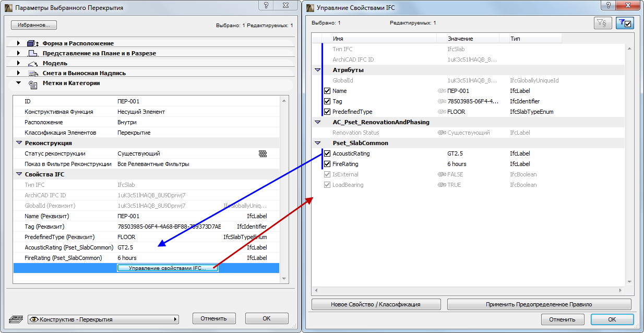Click the layer icon at dialog bottom left
This screenshot has width=644, height=333.
click(x=17, y=319)
